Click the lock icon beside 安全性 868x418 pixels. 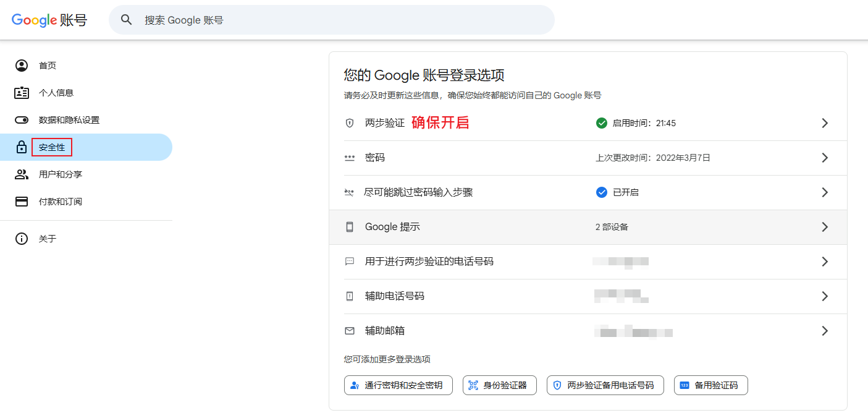(x=22, y=147)
